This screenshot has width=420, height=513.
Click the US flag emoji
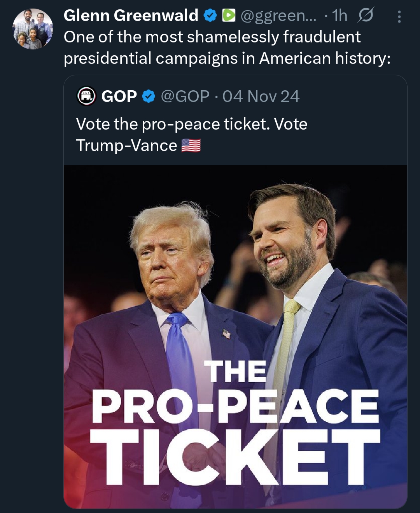pyautogui.click(x=191, y=146)
